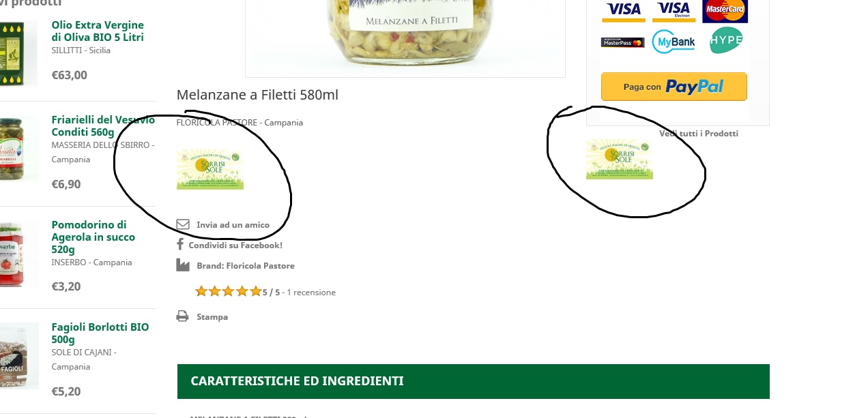
Task: Click the factory icon next to Brand
Action: [183, 265]
